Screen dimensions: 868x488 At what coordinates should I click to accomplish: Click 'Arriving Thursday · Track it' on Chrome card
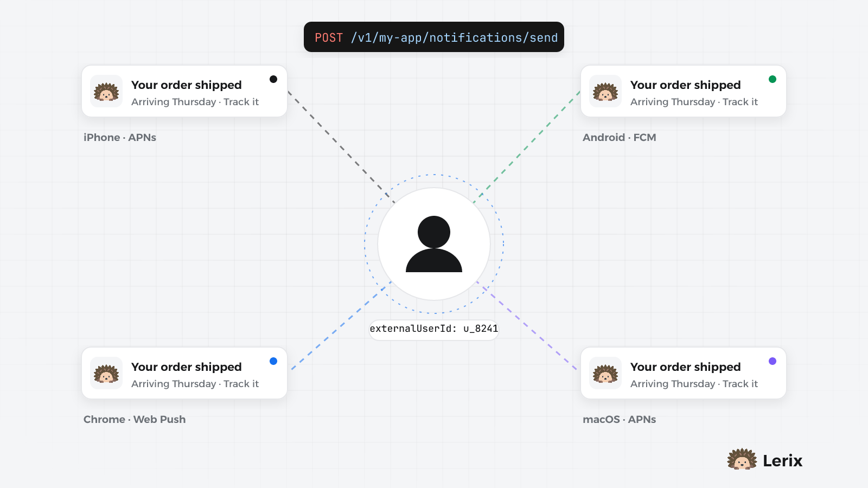pos(195,384)
